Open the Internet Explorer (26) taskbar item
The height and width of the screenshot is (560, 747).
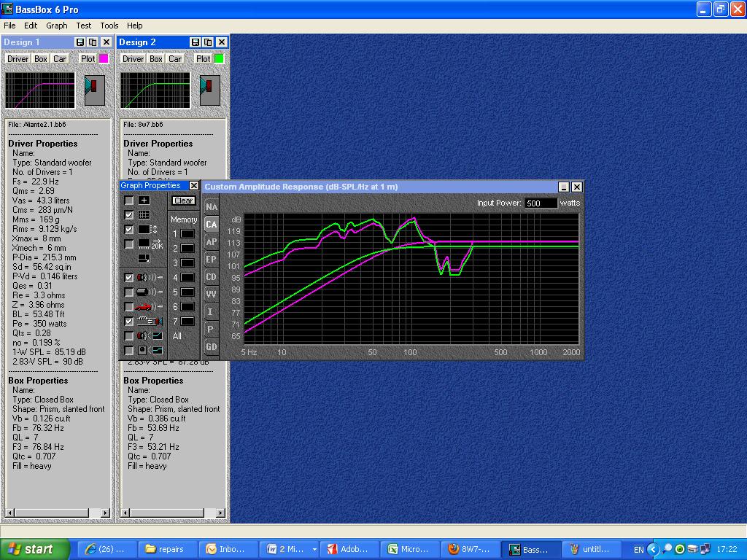point(106,549)
